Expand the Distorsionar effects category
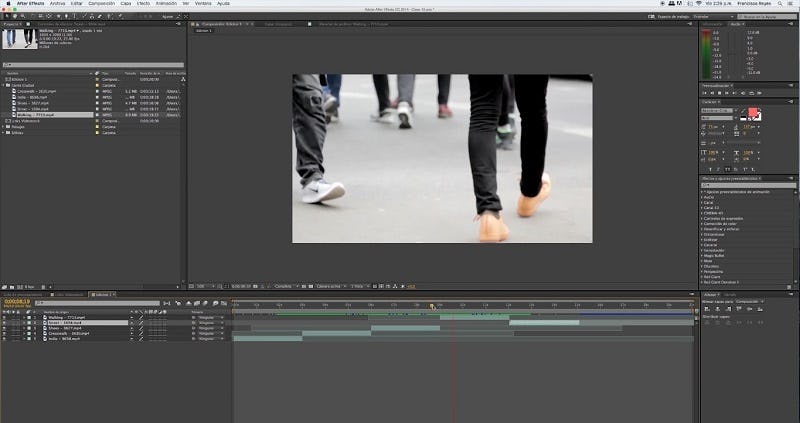 coord(703,234)
